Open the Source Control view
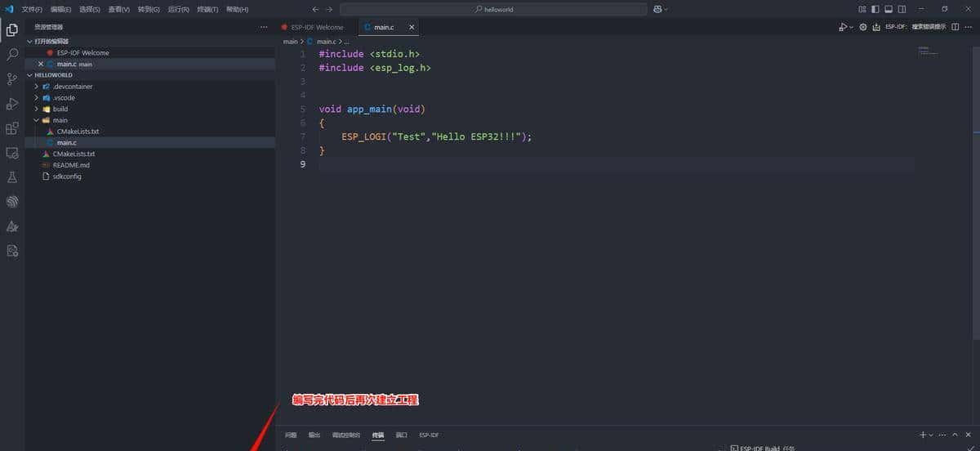 click(12, 79)
